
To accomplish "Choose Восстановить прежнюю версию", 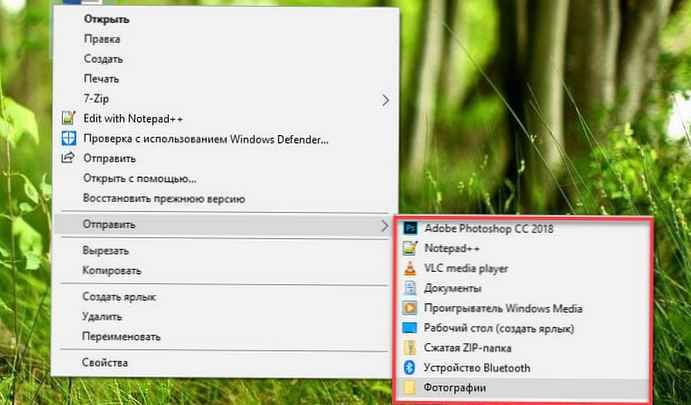I will [164, 199].
